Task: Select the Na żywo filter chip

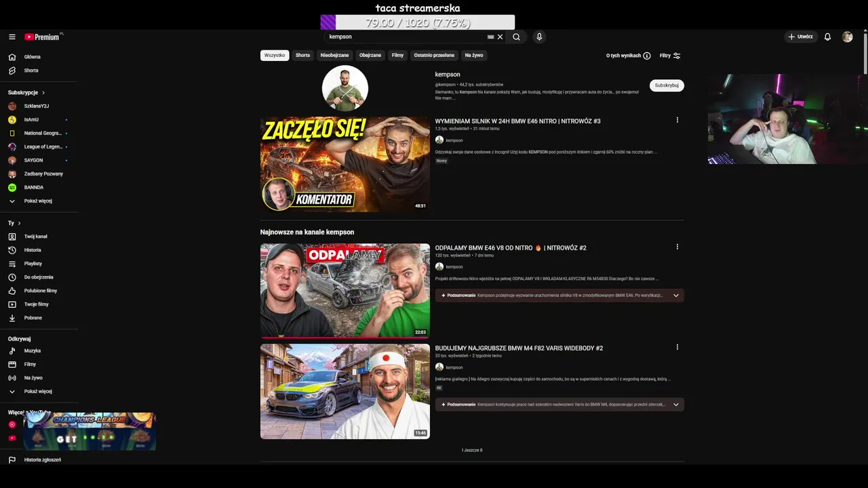Action: click(474, 56)
